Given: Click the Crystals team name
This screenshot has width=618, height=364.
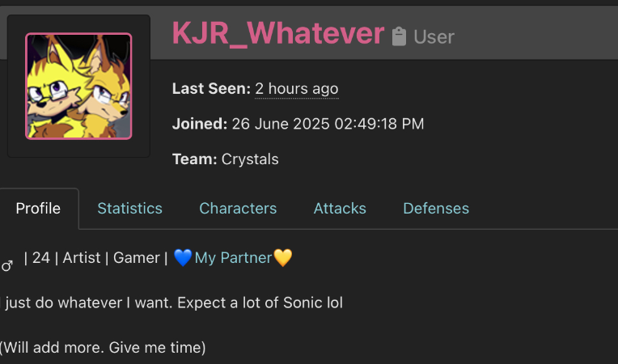Looking at the screenshot, I should coord(250,159).
